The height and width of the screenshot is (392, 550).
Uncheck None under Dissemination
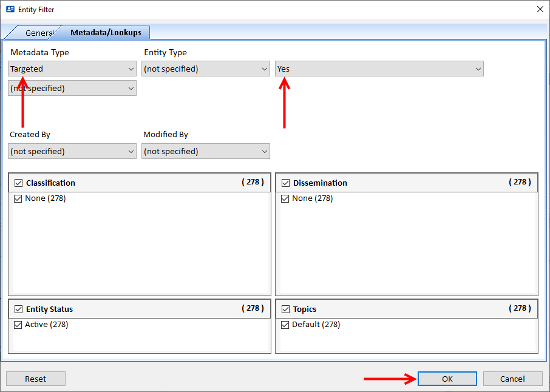click(x=285, y=198)
